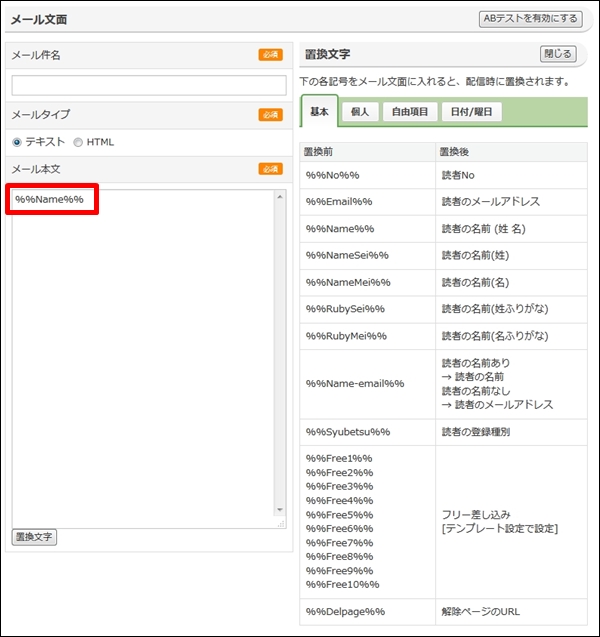The height and width of the screenshot is (637, 600).
Task: Click the 必須 badge beside メール本文
Action: (x=271, y=169)
